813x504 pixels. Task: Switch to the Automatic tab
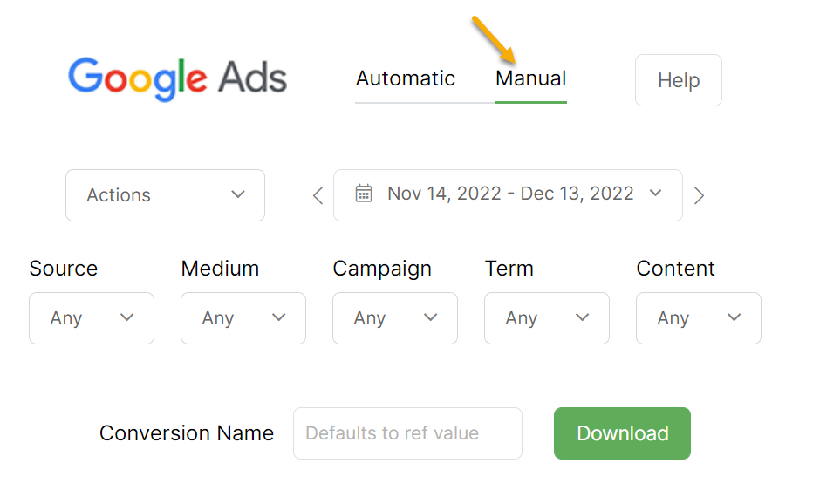coord(406,79)
